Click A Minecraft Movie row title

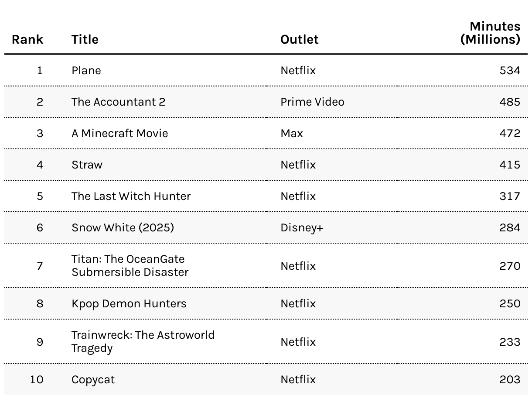[x=120, y=133]
